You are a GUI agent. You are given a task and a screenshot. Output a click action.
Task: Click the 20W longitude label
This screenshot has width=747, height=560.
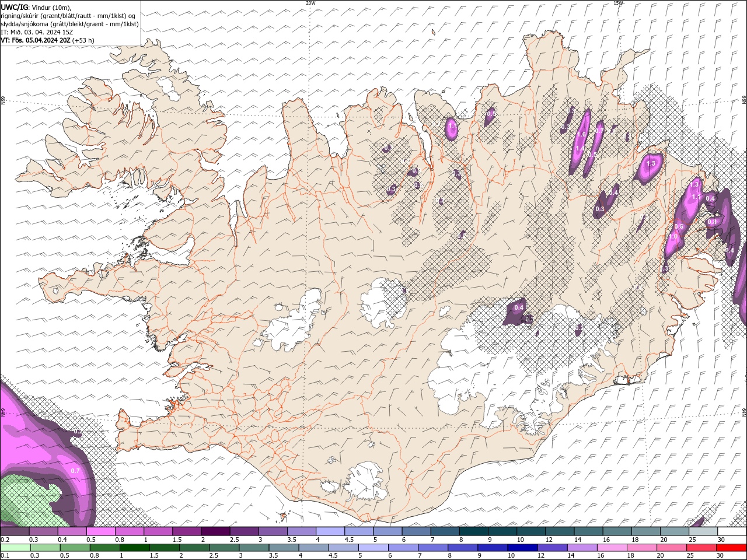310,3
